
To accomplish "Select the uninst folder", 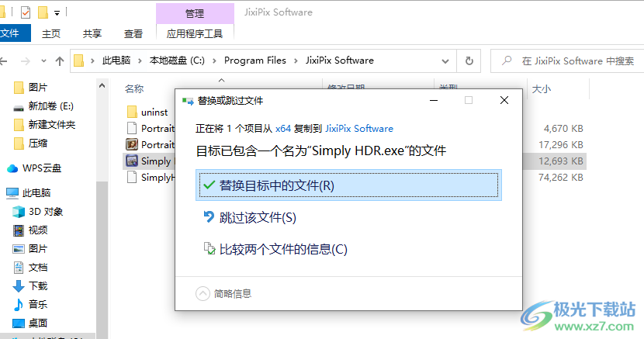I will 148,112.
